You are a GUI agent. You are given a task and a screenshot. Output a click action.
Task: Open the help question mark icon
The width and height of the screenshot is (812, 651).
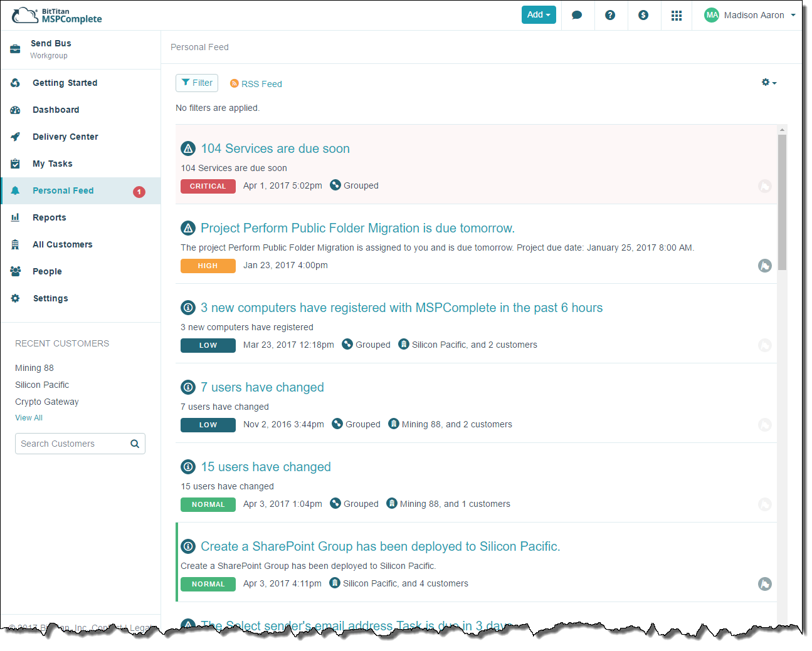click(610, 15)
